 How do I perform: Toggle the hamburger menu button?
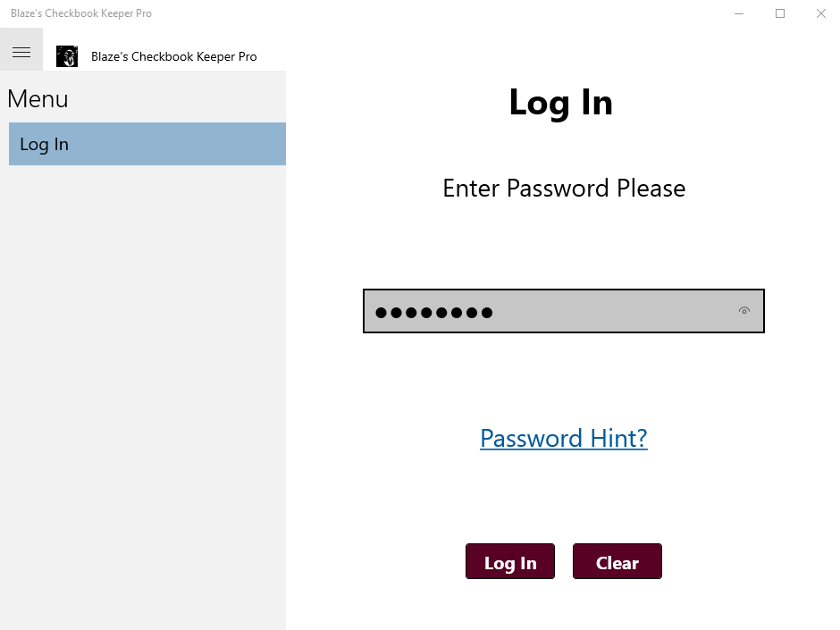point(21,52)
